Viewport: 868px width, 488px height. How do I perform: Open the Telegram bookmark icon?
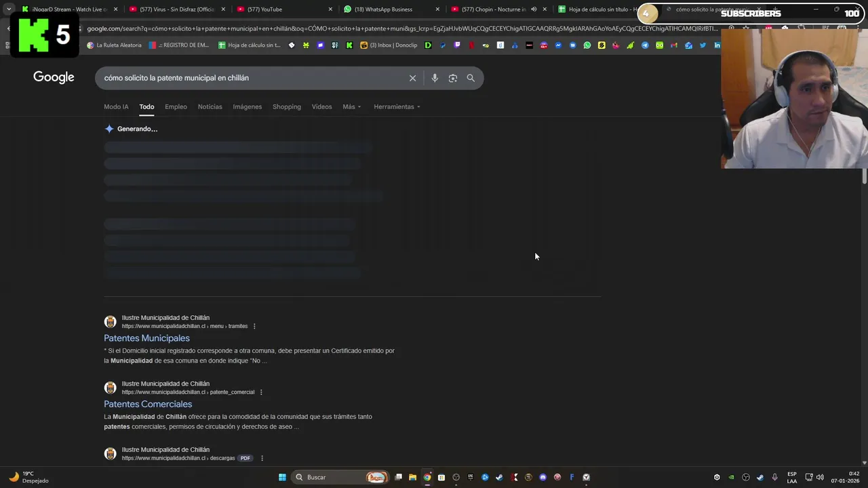tap(645, 45)
